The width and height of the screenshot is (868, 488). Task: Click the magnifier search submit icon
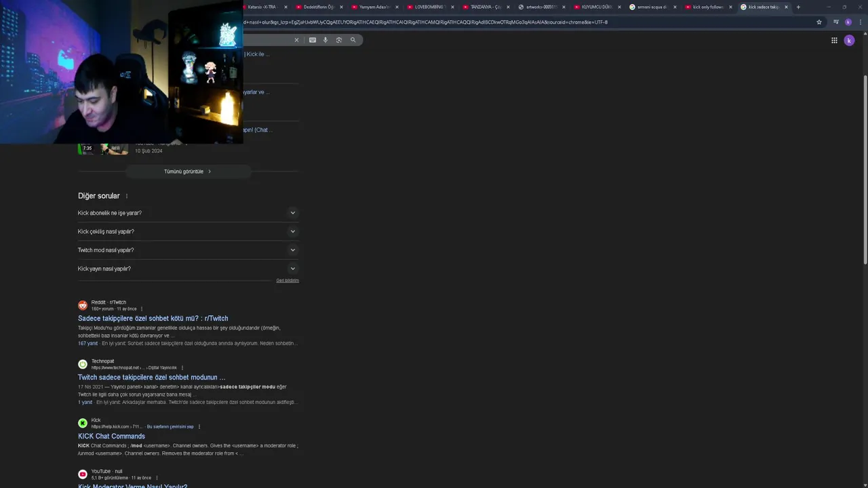coord(353,40)
